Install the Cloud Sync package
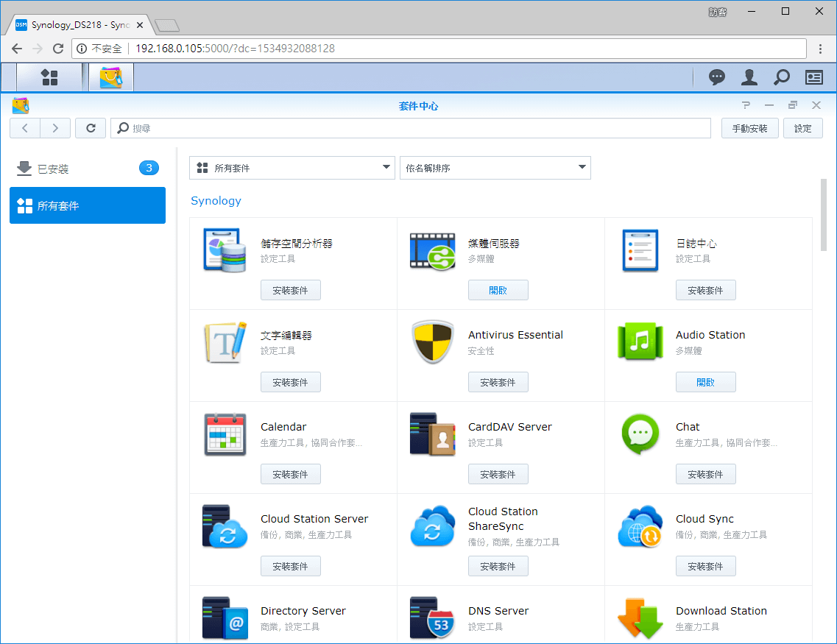Screen dimensions: 837x644 (705, 567)
